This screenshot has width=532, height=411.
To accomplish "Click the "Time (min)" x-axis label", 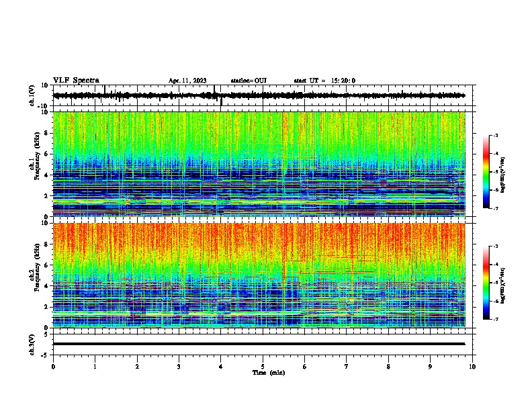I will [x=269, y=373].
